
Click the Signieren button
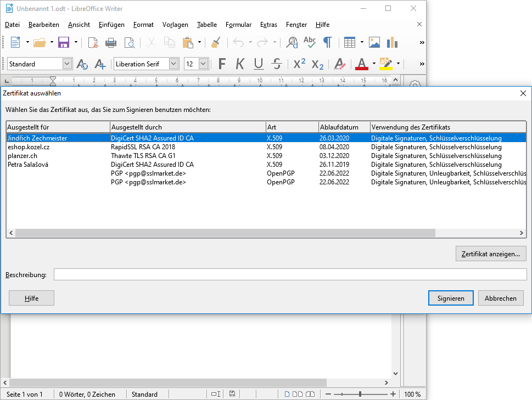click(451, 298)
